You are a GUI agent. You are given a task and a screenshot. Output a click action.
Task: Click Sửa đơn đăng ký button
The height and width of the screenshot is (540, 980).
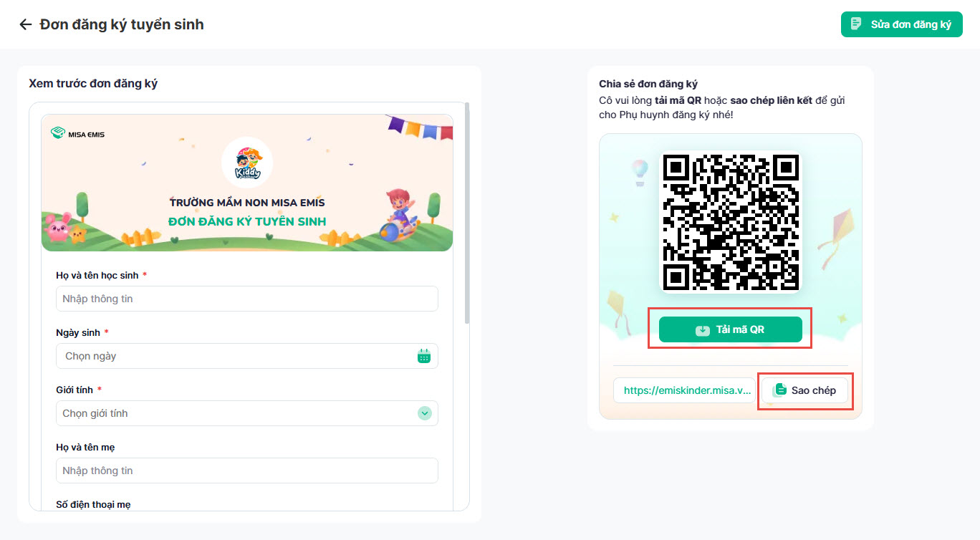click(x=902, y=24)
